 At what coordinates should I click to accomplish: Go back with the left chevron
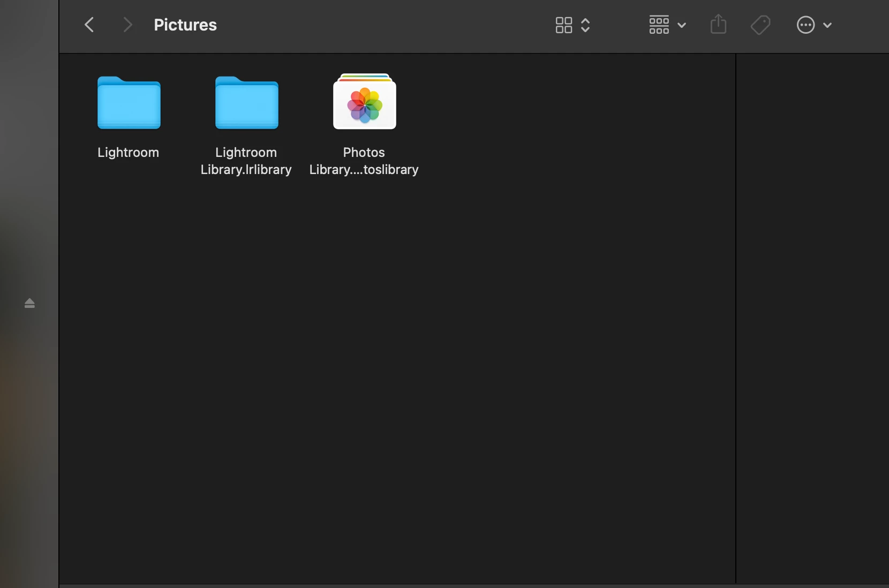tap(89, 25)
